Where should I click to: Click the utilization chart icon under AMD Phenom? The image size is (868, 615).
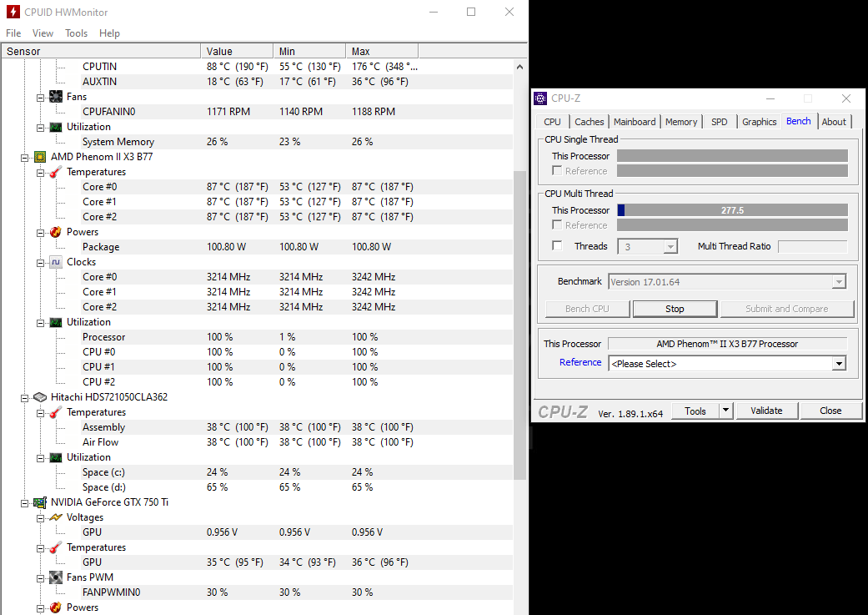pos(56,322)
